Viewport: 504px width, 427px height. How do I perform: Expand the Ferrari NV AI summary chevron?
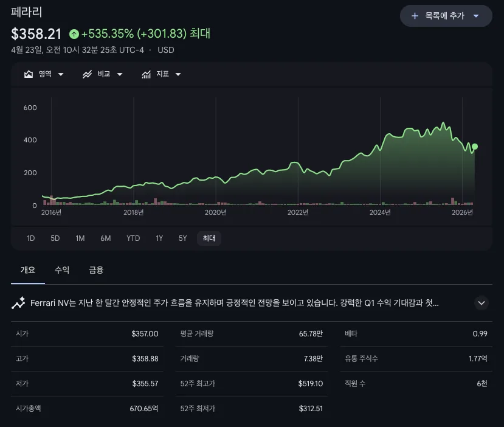481,303
